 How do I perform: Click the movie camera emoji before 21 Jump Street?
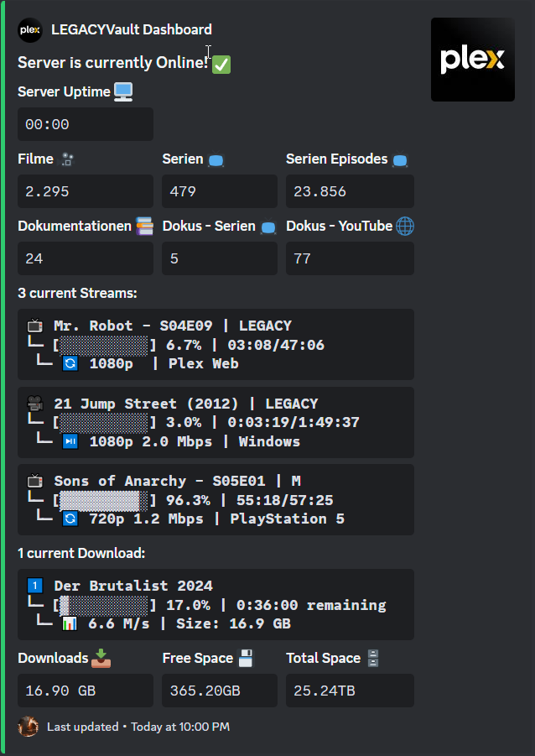pos(34,404)
